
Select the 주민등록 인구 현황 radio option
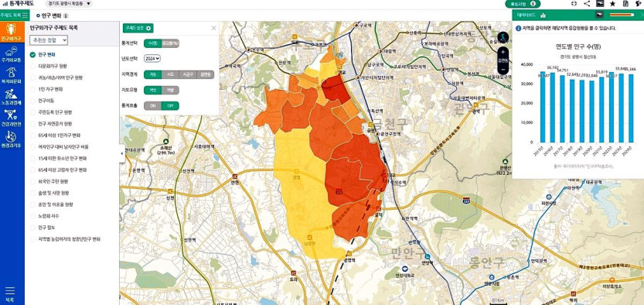click(x=32, y=111)
